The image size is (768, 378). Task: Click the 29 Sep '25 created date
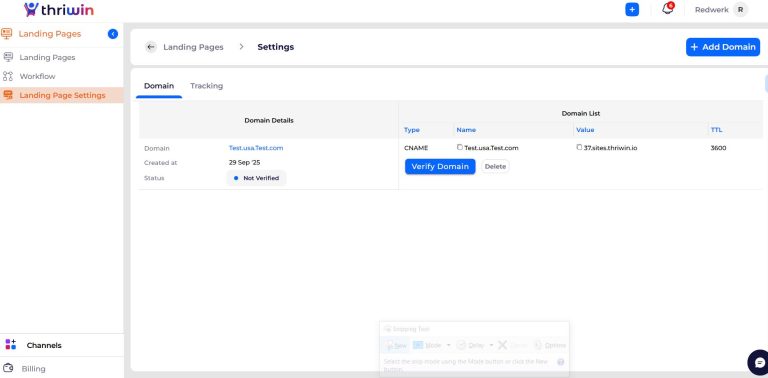pyautogui.click(x=244, y=163)
